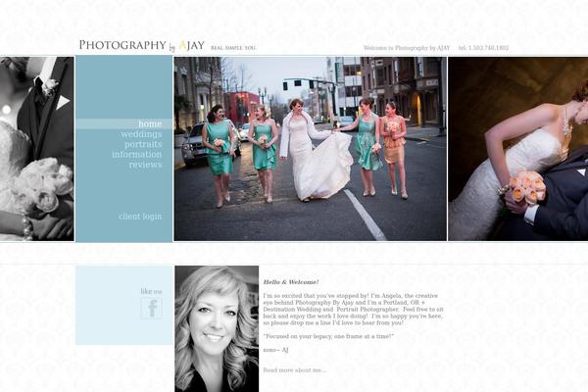This screenshot has height=392, width=588.
Task: Click Angela's black-and-white portrait photo
Action: tap(217, 329)
